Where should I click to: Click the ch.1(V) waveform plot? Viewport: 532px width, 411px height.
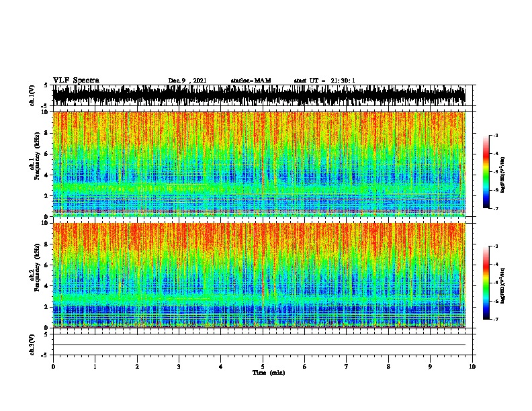pyautogui.click(x=259, y=95)
